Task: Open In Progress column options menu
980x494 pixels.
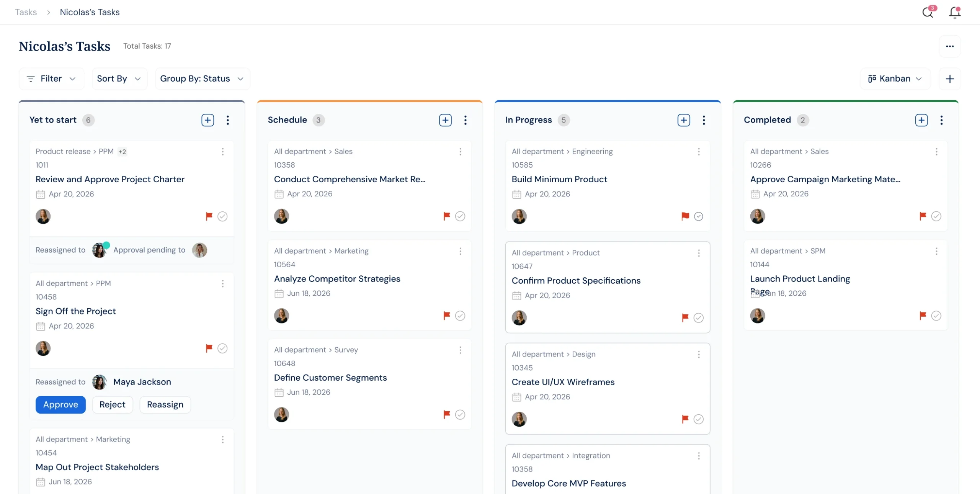Action: pos(704,120)
